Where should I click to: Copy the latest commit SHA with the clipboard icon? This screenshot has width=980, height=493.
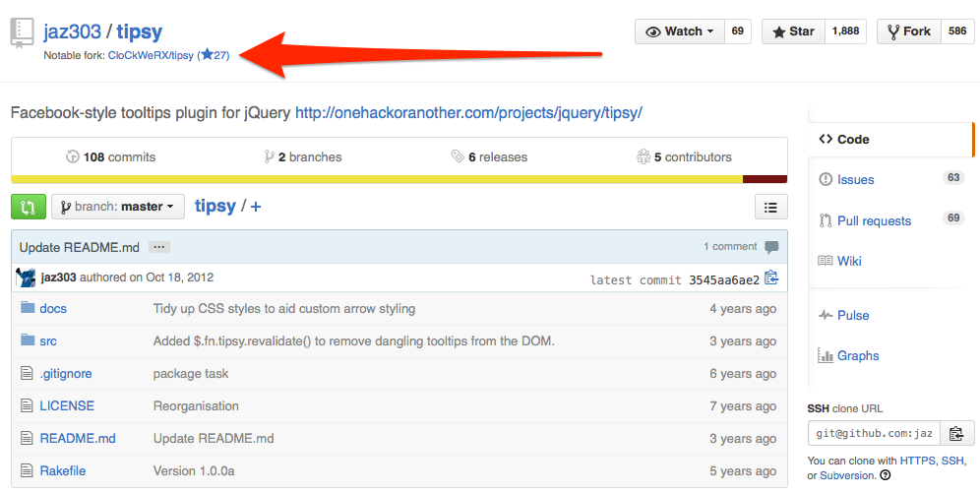tap(771, 277)
